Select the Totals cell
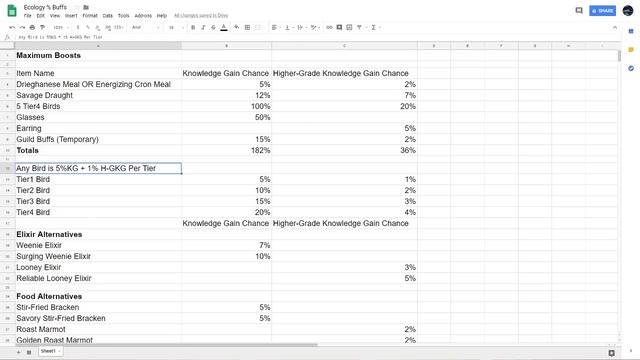 [98, 150]
